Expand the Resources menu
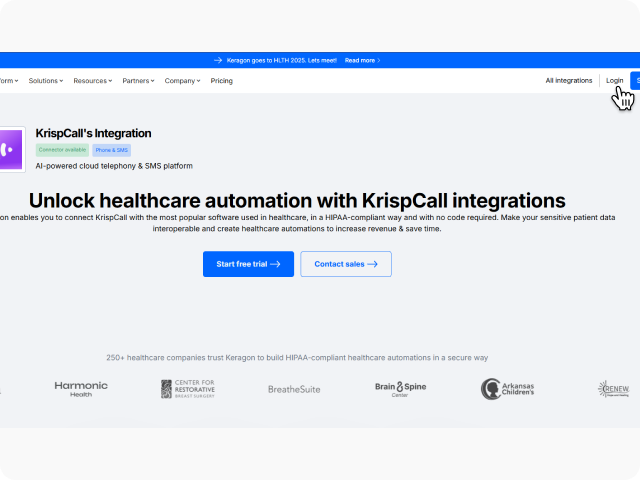The image size is (640, 480). pyautogui.click(x=93, y=81)
